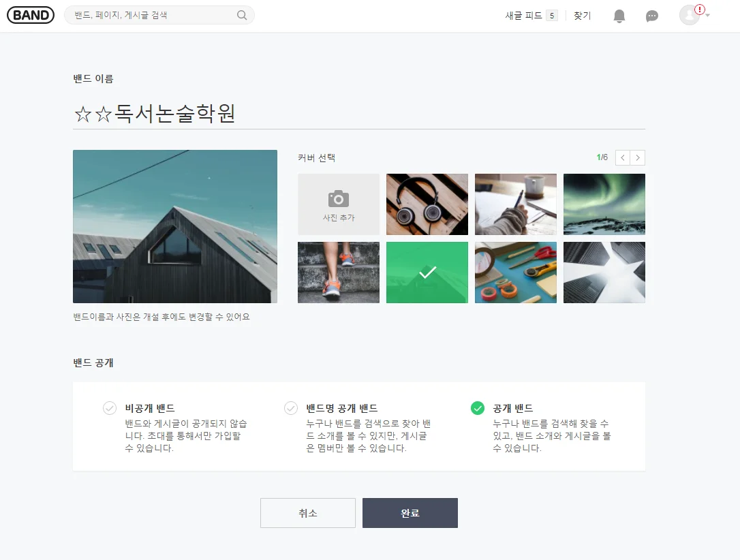Screen dimensions: 740x560
Task: Click the BAND logo
Action: point(31,15)
